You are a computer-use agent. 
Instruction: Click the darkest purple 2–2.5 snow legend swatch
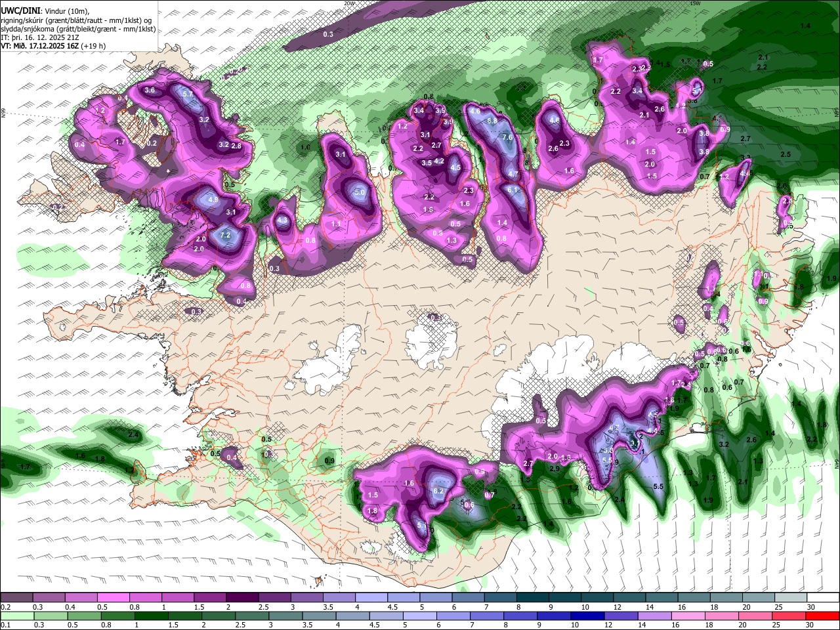point(242,597)
